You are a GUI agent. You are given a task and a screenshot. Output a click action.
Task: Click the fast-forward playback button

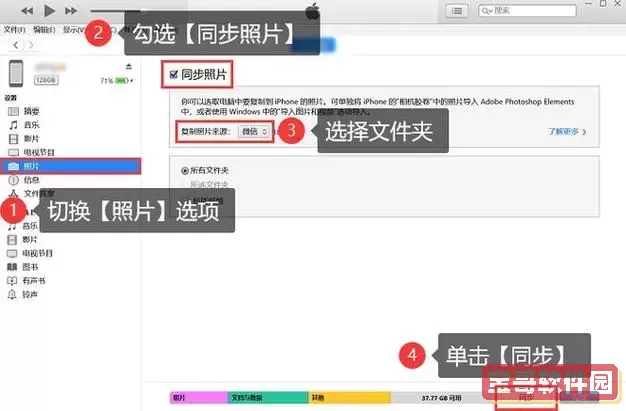71,11
